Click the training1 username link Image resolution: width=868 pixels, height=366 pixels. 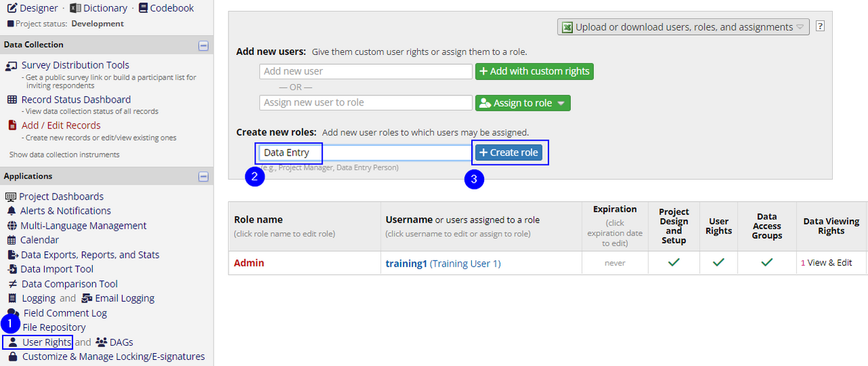(406, 263)
